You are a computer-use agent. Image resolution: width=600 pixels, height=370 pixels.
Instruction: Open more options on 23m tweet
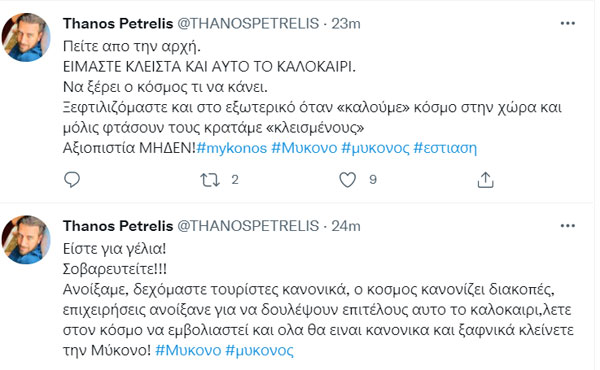point(567,24)
